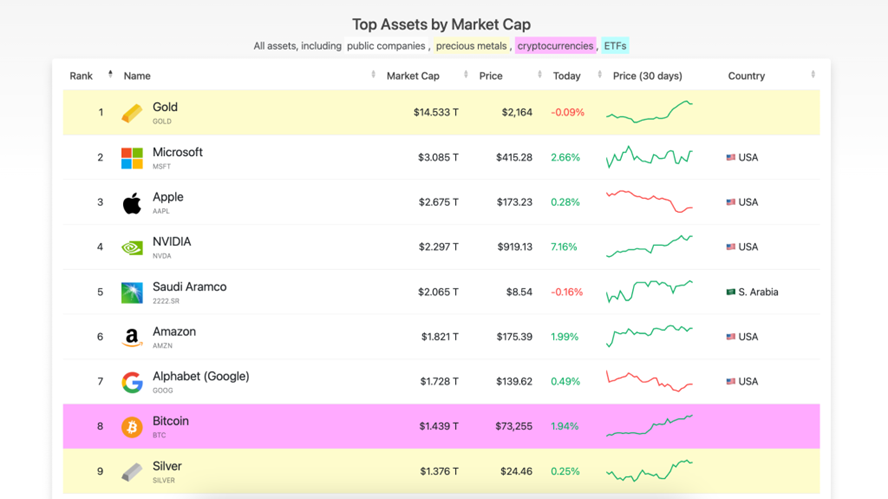Click the Google logo icon
The height and width of the screenshot is (499, 888).
pos(132,382)
